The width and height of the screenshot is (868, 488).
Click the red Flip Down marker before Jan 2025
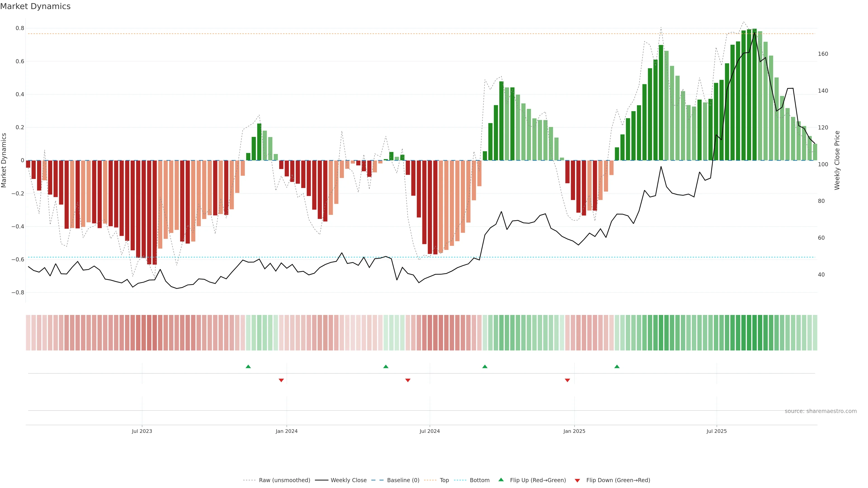point(567,380)
